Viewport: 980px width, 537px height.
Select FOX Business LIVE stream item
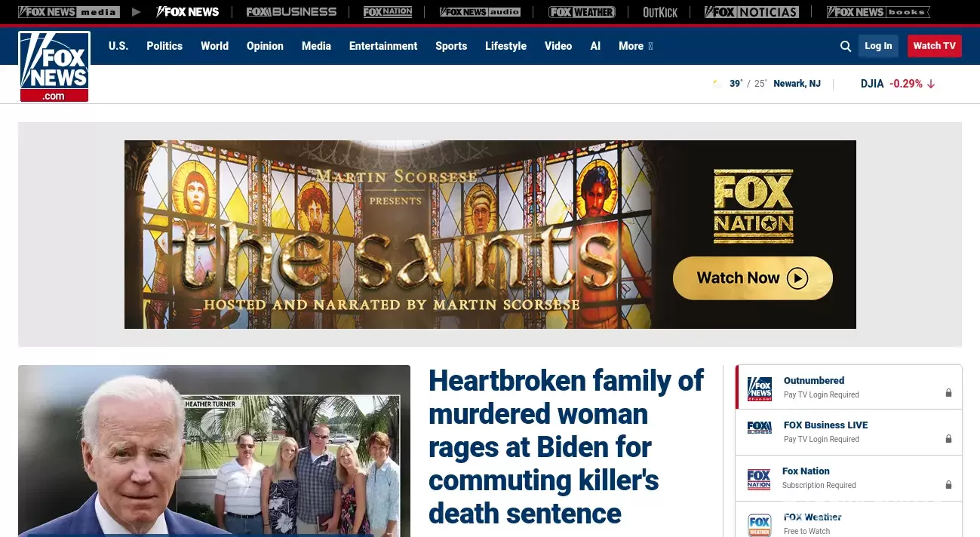849,432
